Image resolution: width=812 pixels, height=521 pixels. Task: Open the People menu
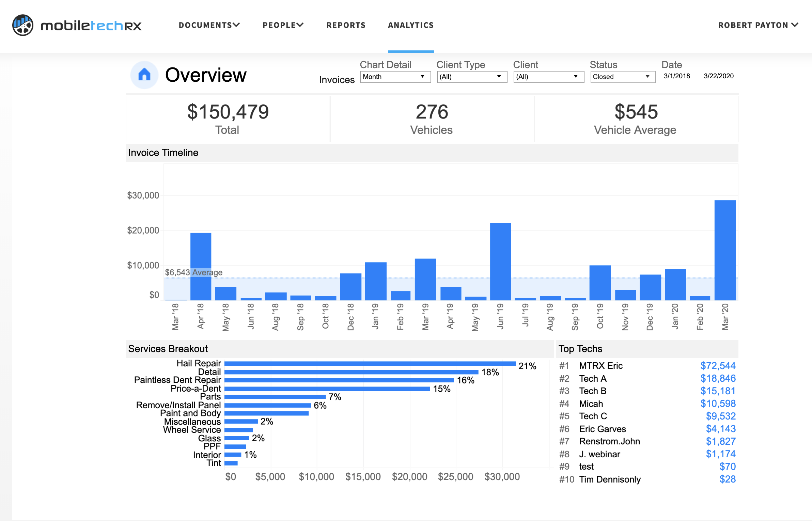point(282,25)
